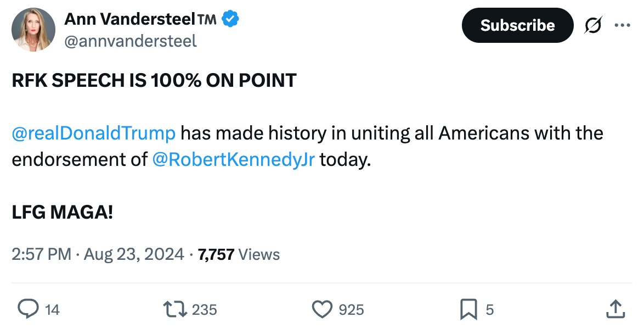
Task: Click the bookmark count of 5
Action: (490, 310)
